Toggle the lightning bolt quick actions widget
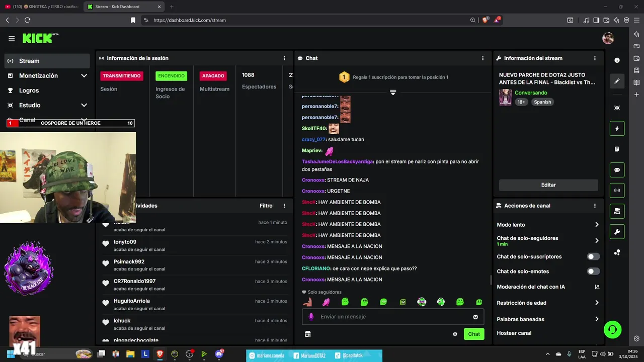Image resolution: width=644 pixels, height=362 pixels. pos(617,129)
